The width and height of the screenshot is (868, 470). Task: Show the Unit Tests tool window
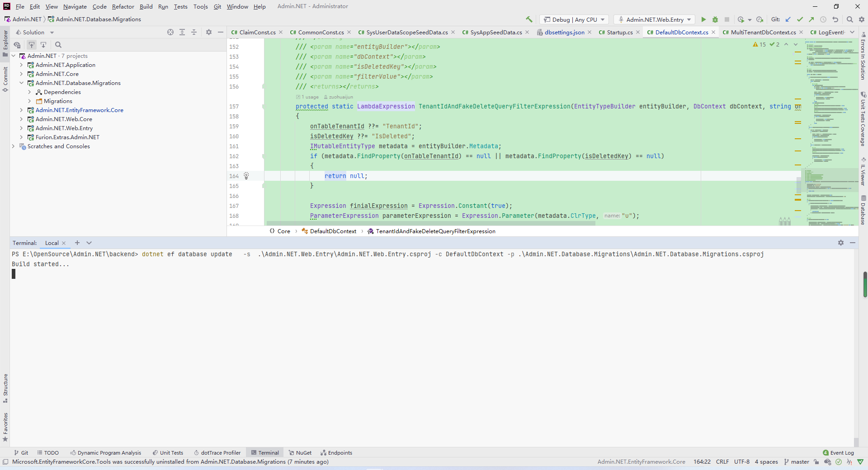[168, 452]
